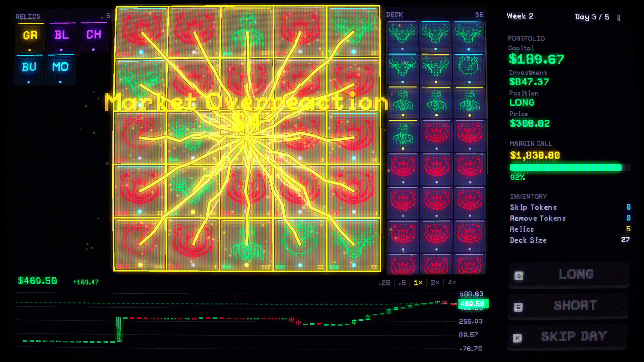Set game speed to .25
Image resolution: width=644 pixels, height=362 pixels.
coord(384,283)
